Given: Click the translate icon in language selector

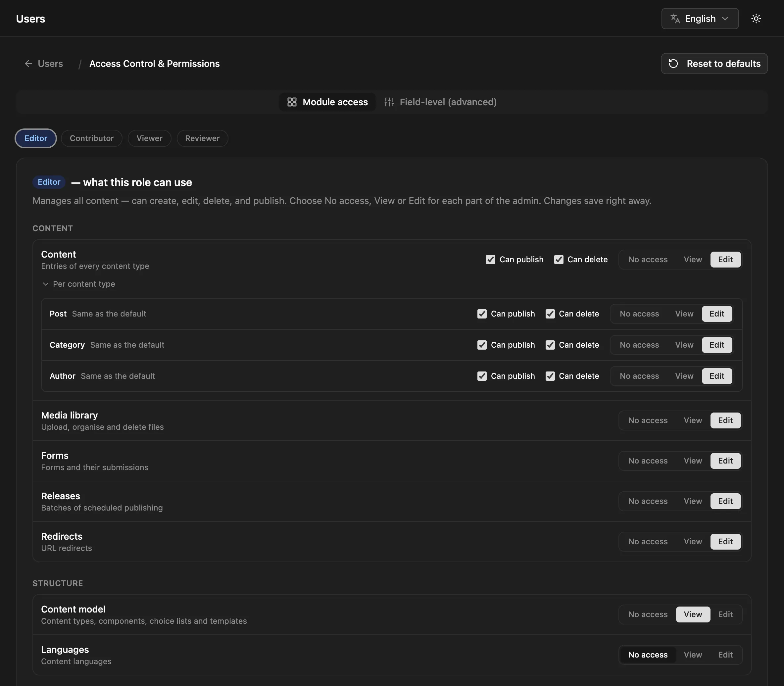Looking at the screenshot, I should [675, 19].
